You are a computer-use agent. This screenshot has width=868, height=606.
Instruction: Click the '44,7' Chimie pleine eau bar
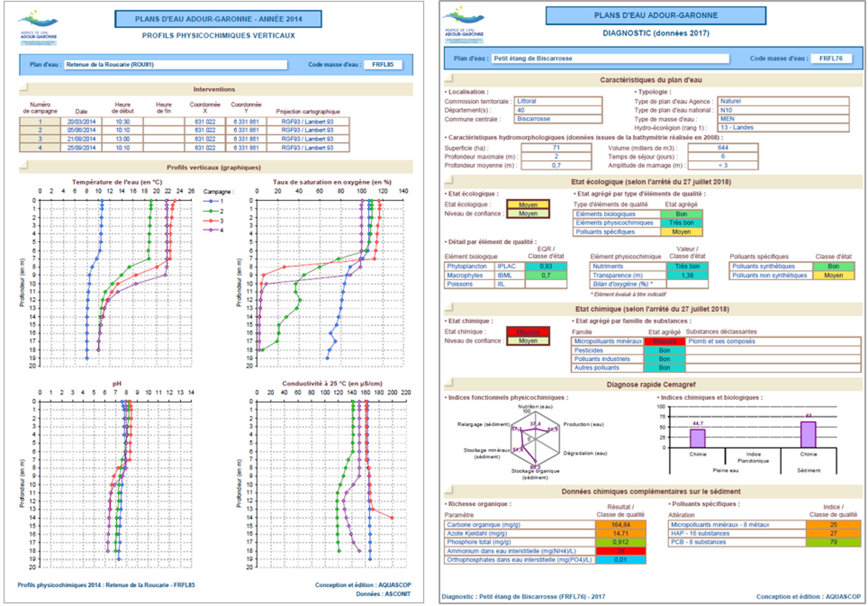[697, 438]
